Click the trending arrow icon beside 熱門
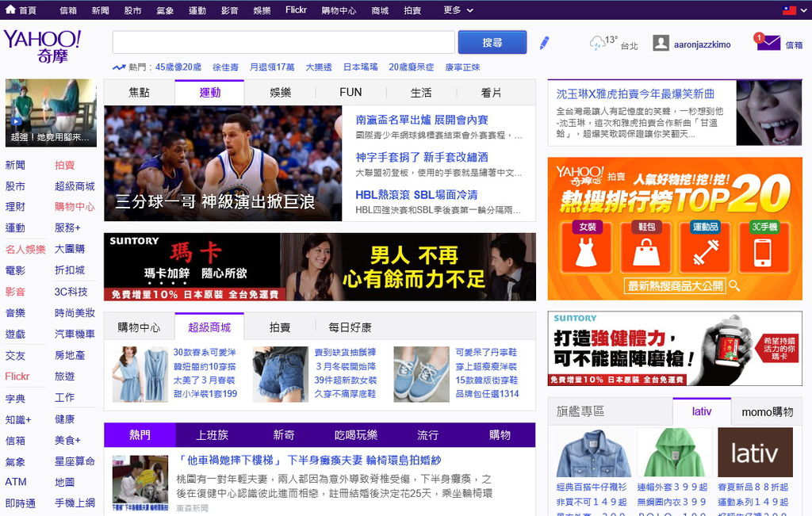812x516 pixels. click(119, 67)
